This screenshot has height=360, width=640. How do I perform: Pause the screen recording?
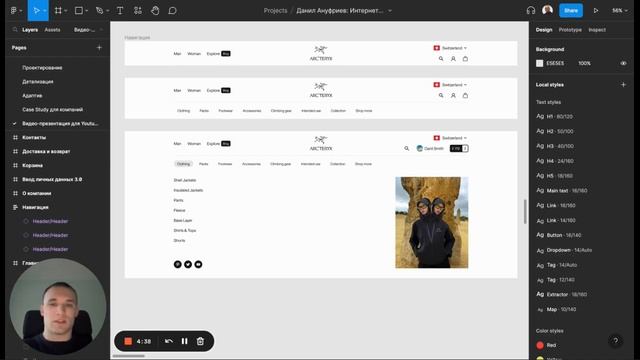[x=184, y=341]
